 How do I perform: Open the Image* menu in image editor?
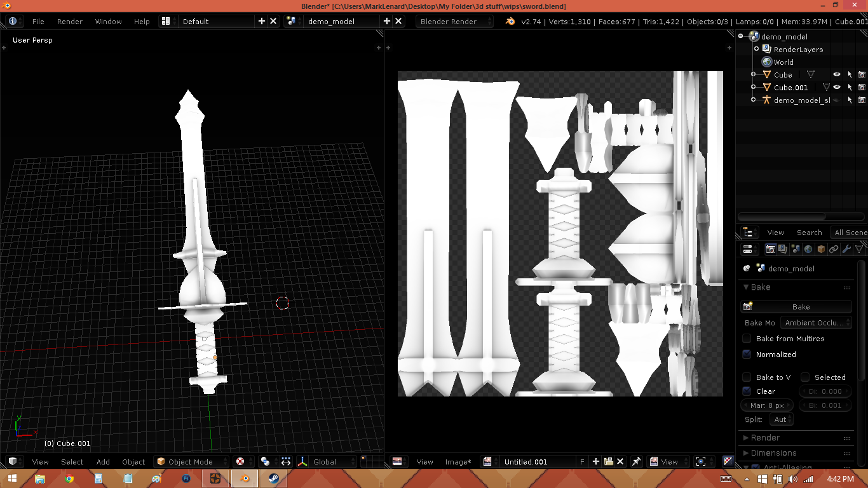click(458, 462)
